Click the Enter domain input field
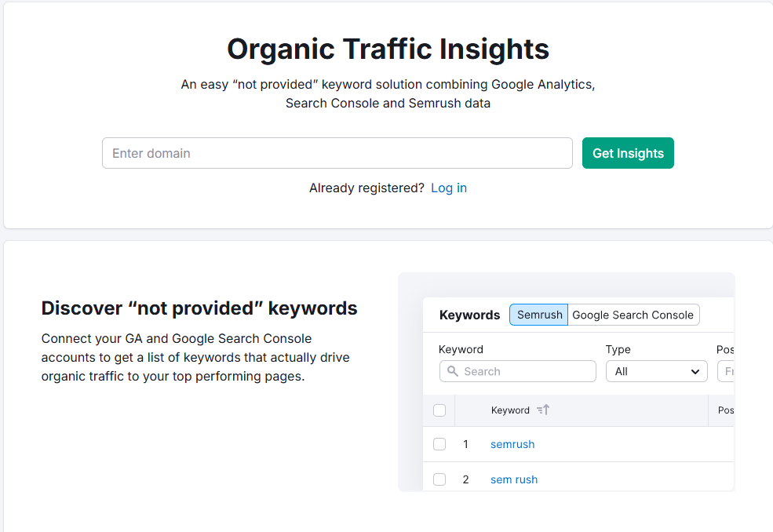Image resolution: width=773 pixels, height=532 pixels. 337,153
